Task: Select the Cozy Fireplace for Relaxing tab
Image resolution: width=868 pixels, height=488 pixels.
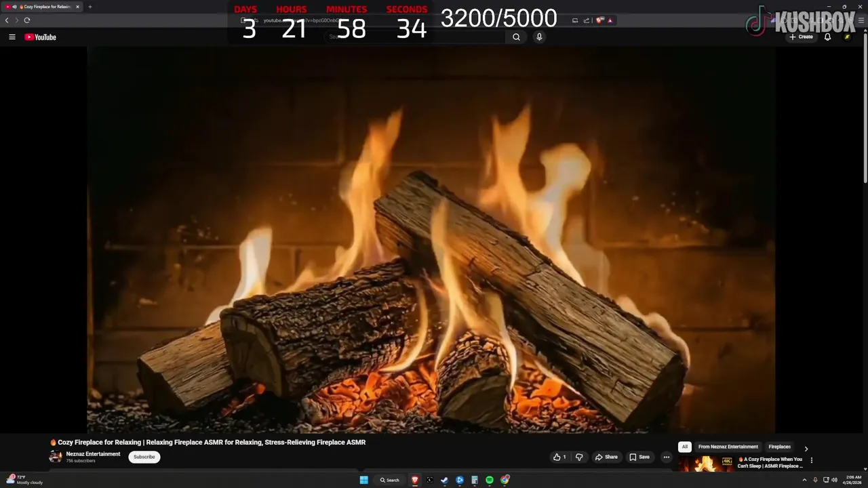Action: click(42, 7)
